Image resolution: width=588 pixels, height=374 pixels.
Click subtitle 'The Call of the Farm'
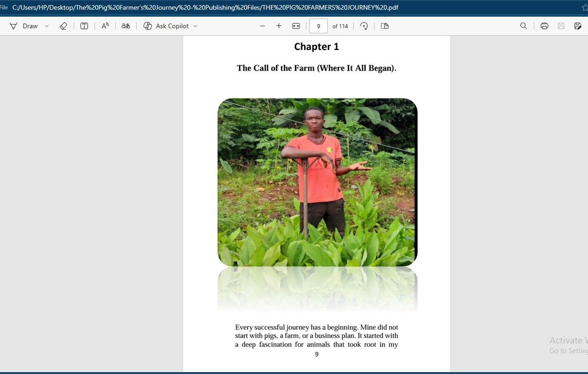(x=316, y=68)
